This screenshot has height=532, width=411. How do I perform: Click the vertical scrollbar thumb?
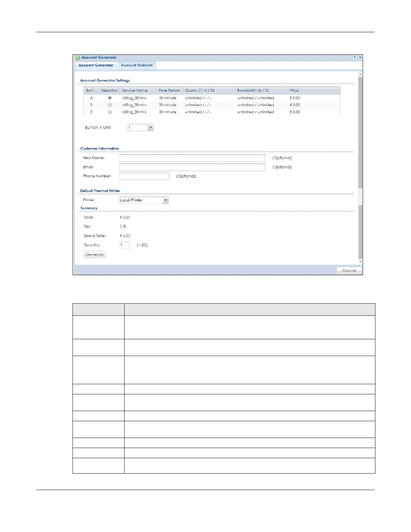pyautogui.click(x=361, y=133)
